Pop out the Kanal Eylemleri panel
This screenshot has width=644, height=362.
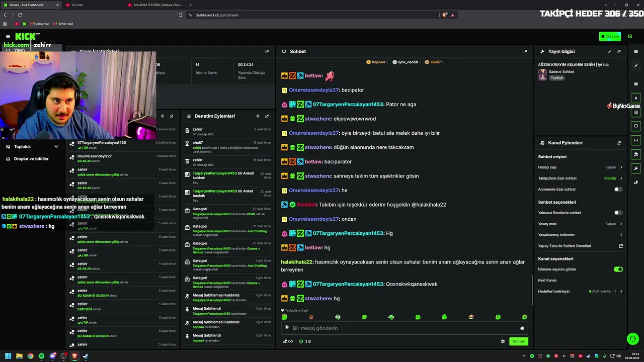(619, 143)
